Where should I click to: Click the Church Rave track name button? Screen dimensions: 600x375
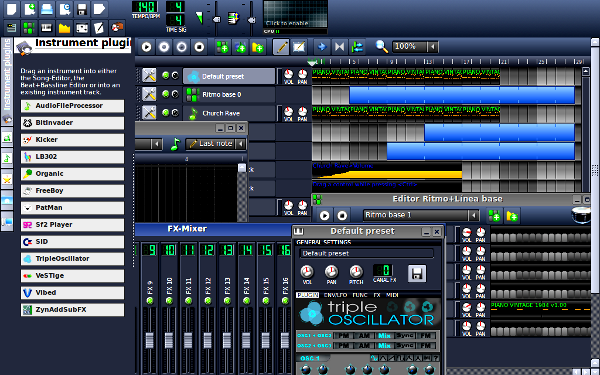(x=229, y=113)
